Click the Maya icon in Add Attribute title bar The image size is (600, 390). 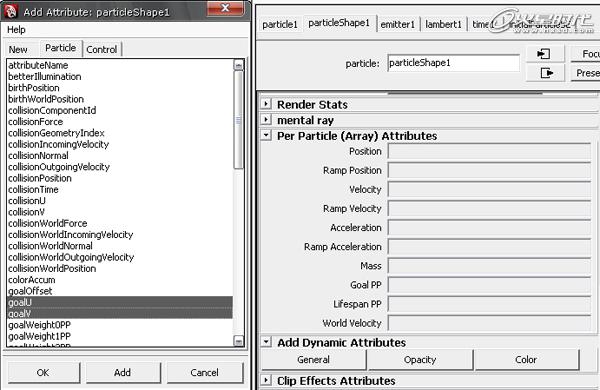[11, 11]
